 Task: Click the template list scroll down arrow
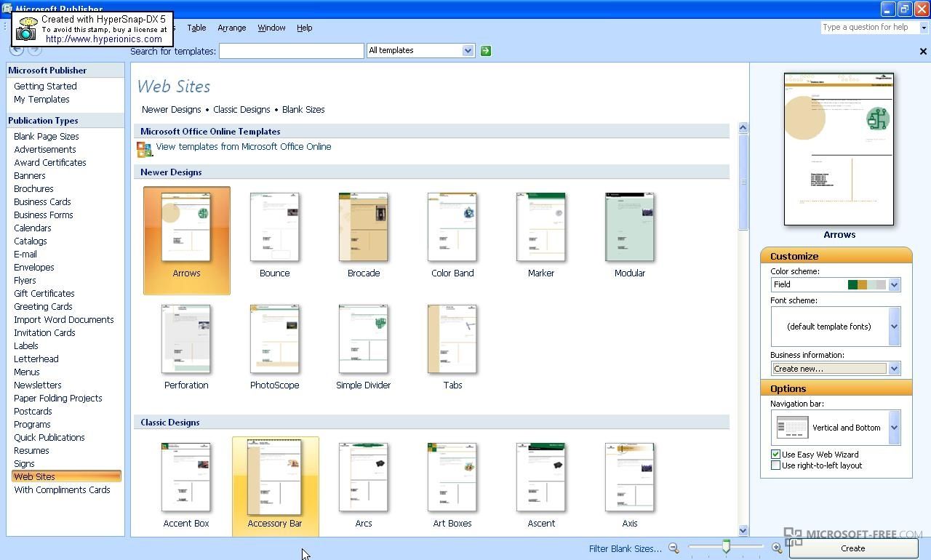pos(743,531)
